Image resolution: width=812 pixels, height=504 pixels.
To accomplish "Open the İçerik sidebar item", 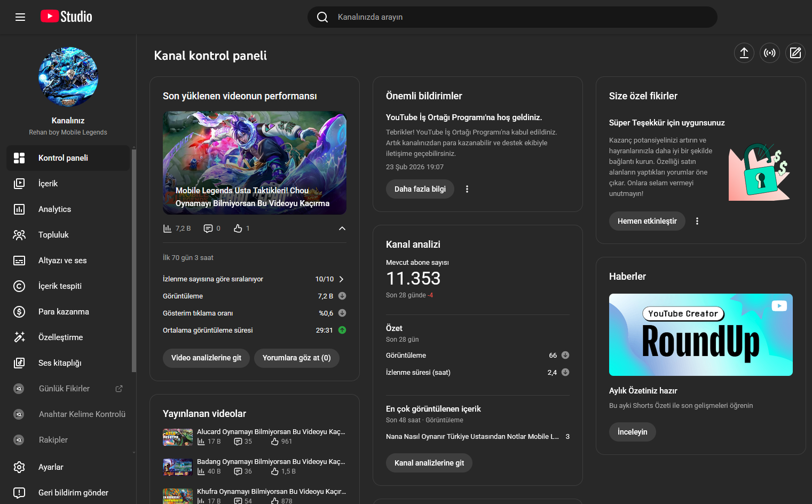I will point(68,184).
